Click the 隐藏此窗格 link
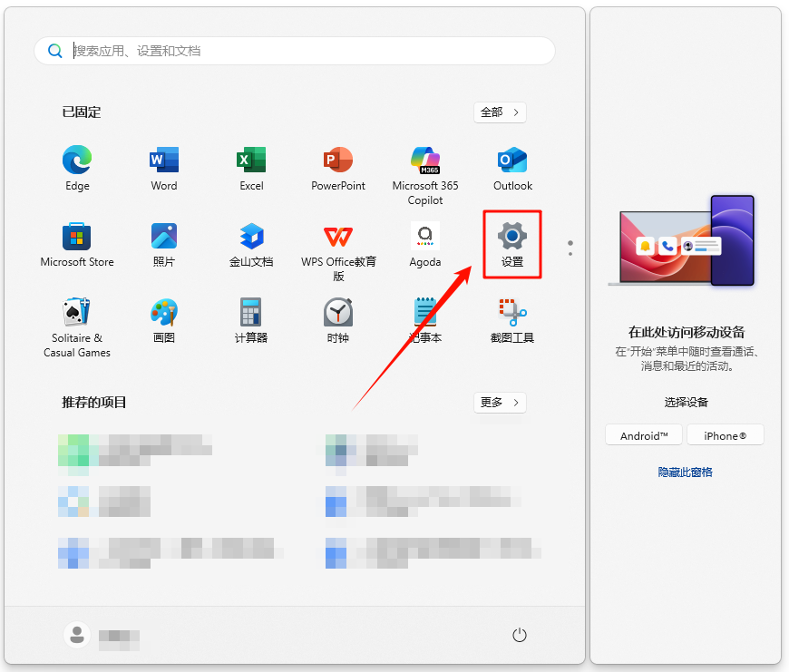The width and height of the screenshot is (789, 672). (x=685, y=472)
